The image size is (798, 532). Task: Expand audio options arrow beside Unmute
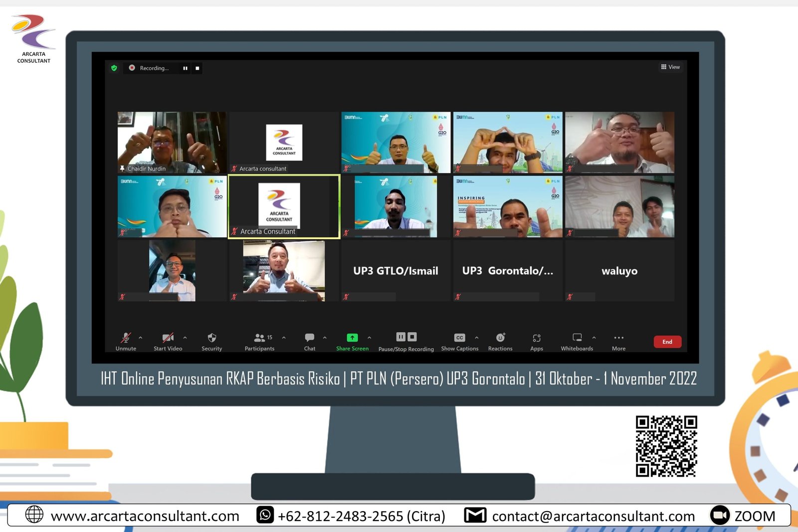coord(141,338)
